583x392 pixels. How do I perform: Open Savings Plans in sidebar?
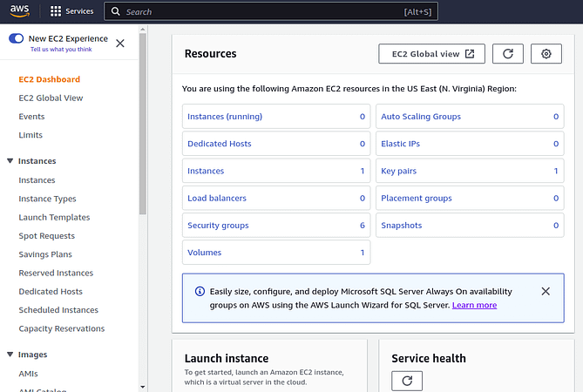click(x=45, y=254)
